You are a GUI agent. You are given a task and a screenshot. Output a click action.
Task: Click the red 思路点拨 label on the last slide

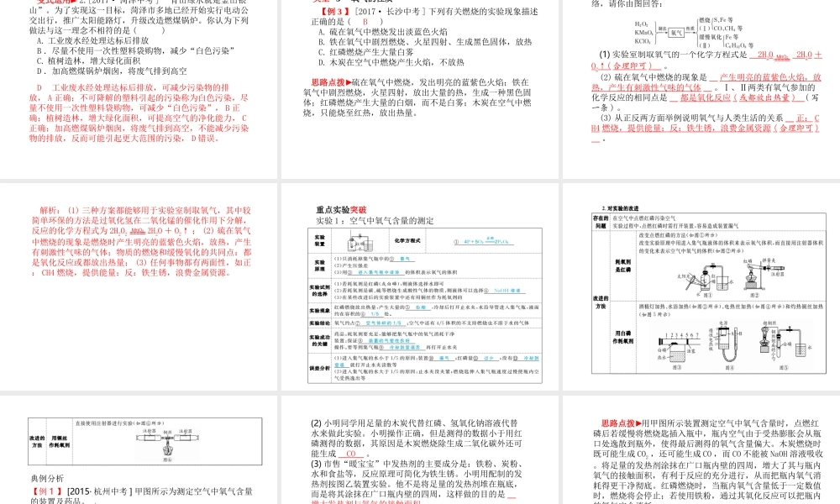coord(622,423)
